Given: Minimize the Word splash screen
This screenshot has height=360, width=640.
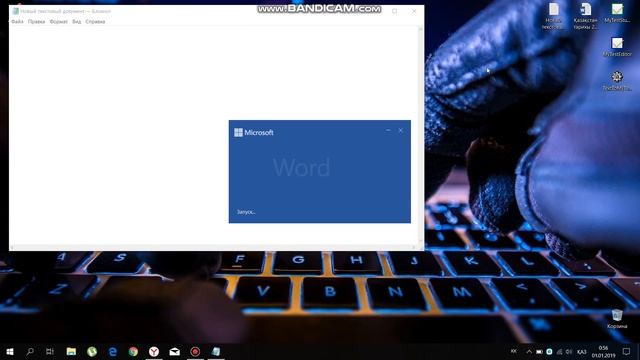Looking at the screenshot, I should pyautogui.click(x=388, y=130).
